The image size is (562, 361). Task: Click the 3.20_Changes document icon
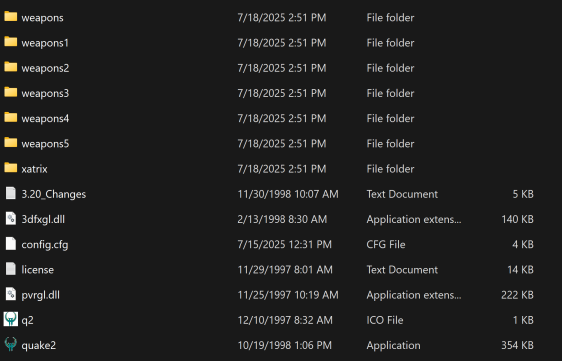[x=11, y=193]
